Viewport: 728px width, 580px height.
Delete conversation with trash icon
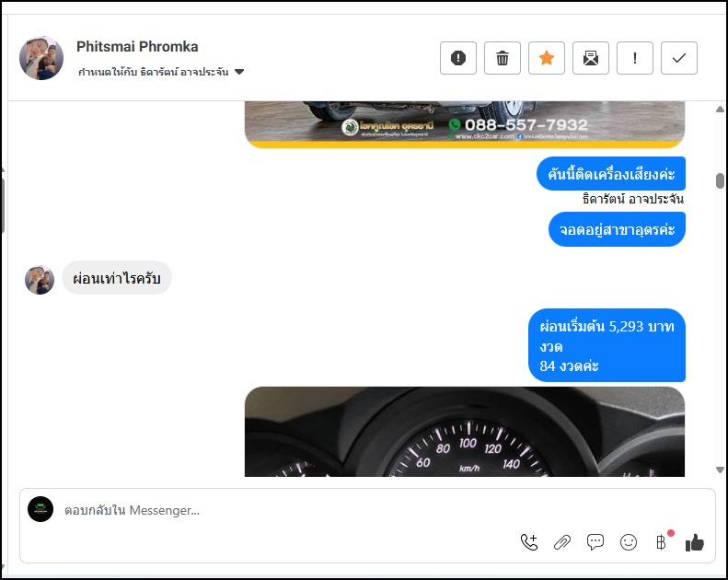click(503, 58)
